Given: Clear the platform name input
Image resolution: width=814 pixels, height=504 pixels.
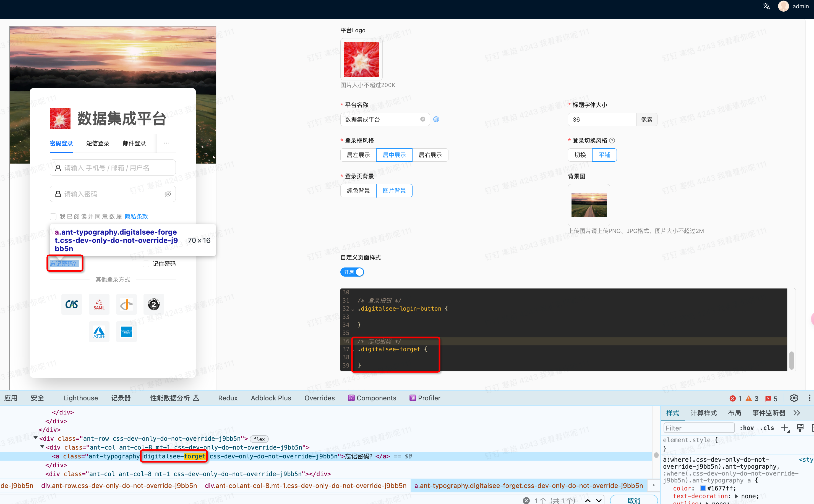Looking at the screenshot, I should (422, 119).
